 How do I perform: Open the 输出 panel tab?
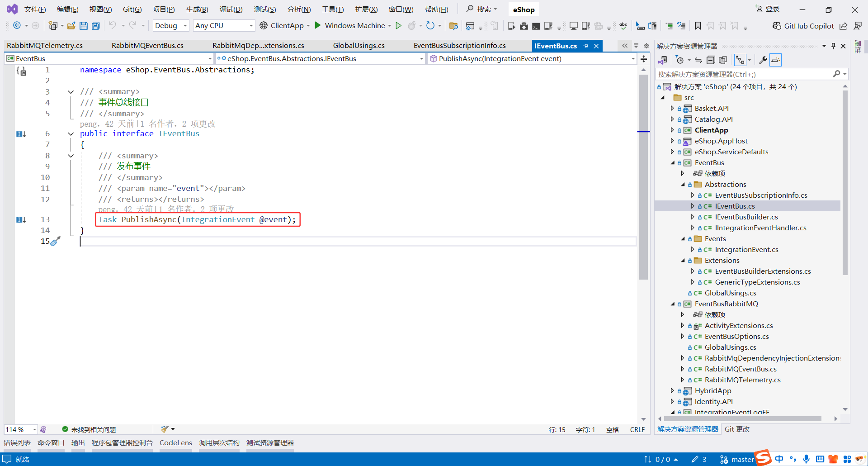click(x=78, y=443)
